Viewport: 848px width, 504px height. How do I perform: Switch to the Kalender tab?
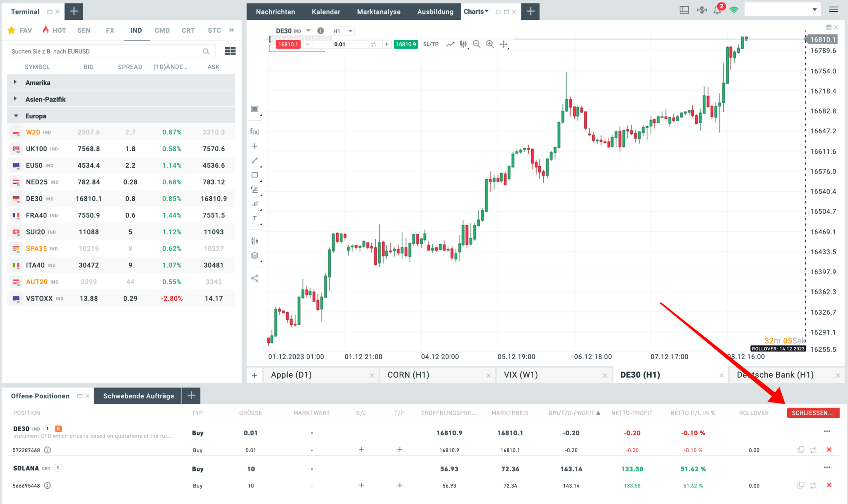[326, 12]
